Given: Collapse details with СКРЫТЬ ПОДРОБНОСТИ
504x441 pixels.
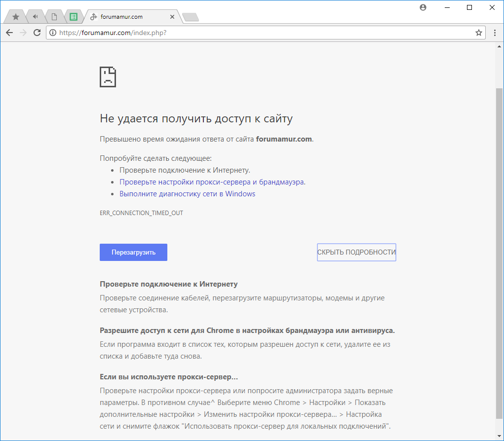Looking at the screenshot, I should click(356, 252).
